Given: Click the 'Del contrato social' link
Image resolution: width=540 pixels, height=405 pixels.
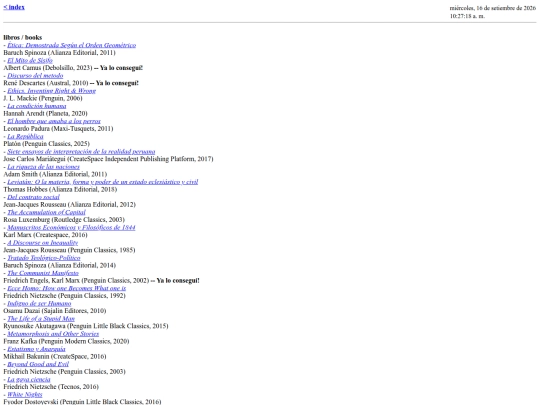Looking at the screenshot, I should [x=33, y=197].
